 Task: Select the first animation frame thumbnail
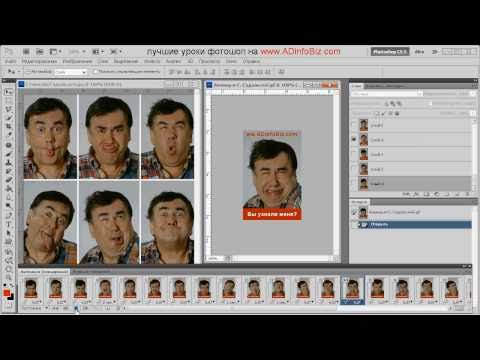point(31,288)
